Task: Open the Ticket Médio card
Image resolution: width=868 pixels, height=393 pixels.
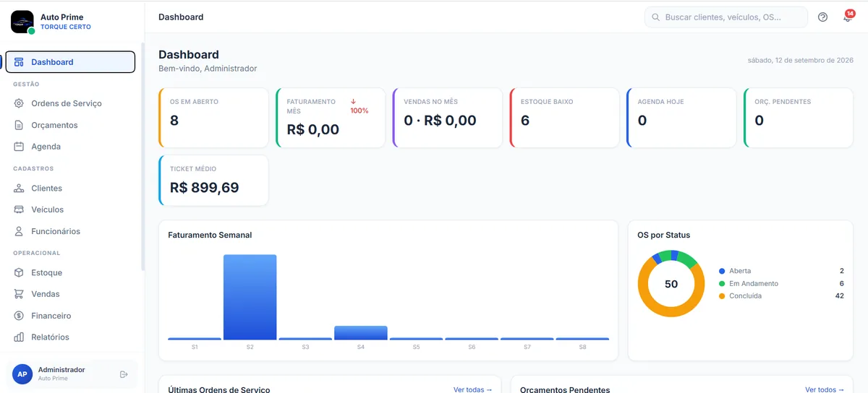Action: click(213, 180)
